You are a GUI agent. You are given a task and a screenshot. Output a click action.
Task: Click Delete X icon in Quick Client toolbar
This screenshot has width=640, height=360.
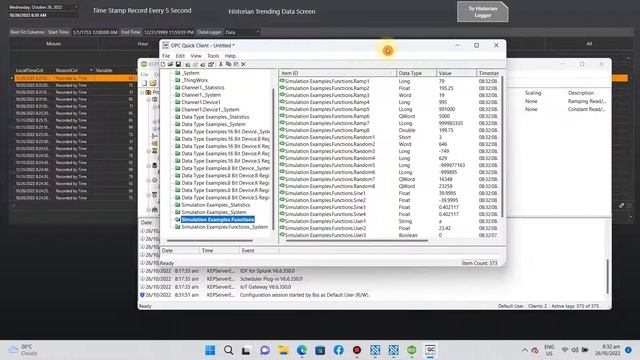pos(243,64)
